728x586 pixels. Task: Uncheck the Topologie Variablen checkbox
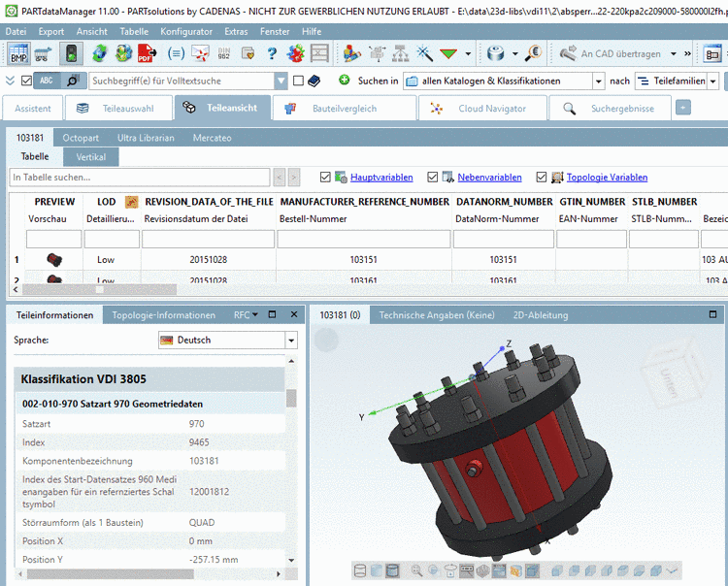(542, 177)
